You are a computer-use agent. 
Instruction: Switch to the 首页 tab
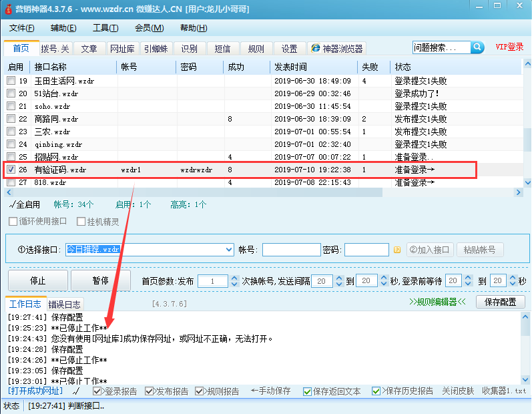click(x=21, y=48)
